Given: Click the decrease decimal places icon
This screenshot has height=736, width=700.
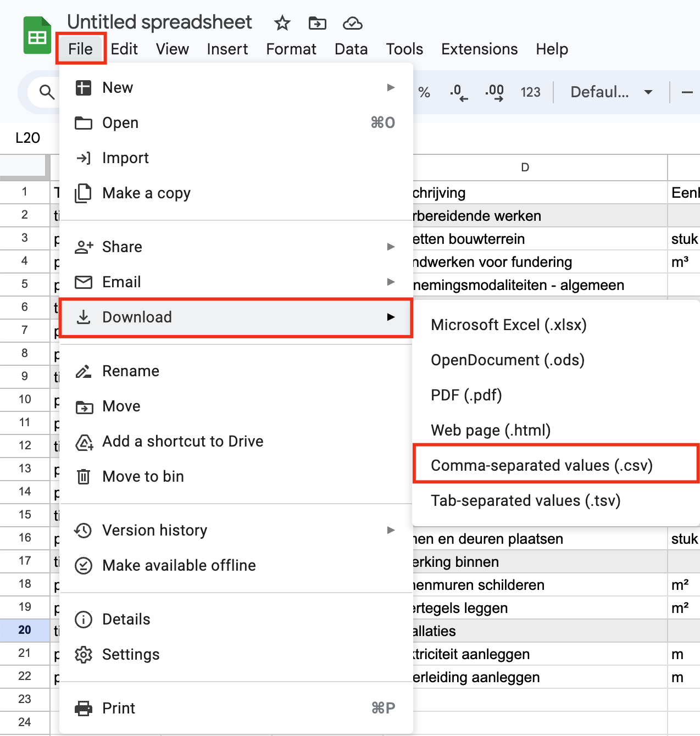Looking at the screenshot, I should point(458,92).
